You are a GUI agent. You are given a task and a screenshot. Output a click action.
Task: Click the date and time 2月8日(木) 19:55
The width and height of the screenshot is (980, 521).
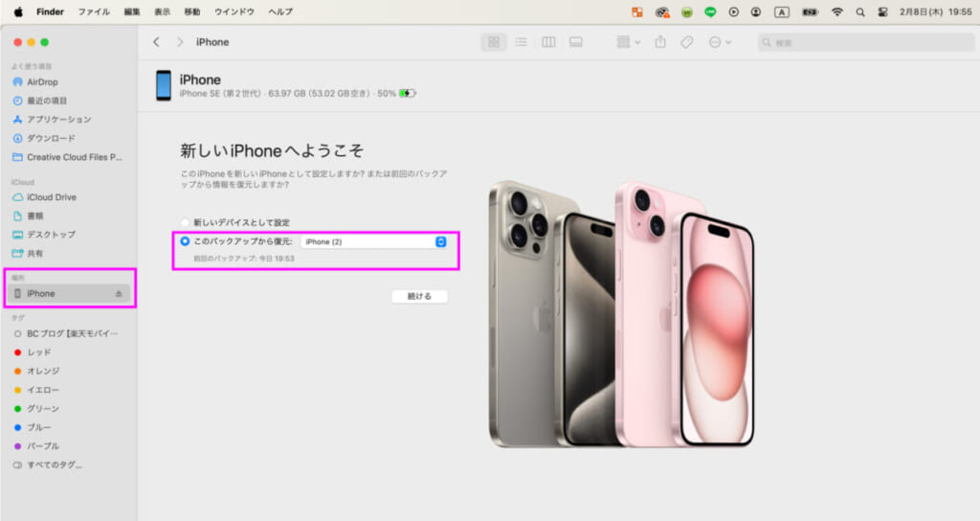tap(936, 11)
